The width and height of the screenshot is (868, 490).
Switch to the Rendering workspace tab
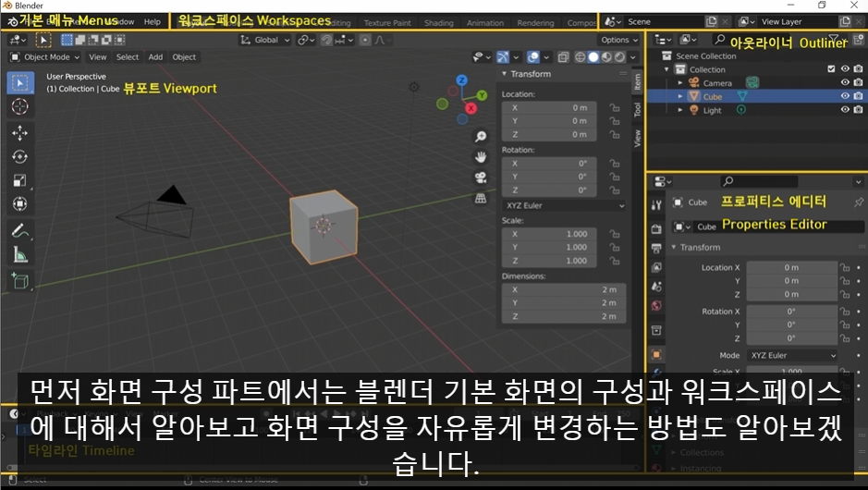tap(535, 23)
